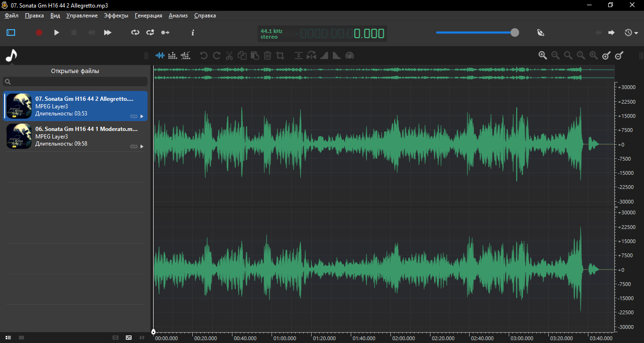
Task: Open the history clock dropdown
Action: [x=631, y=33]
